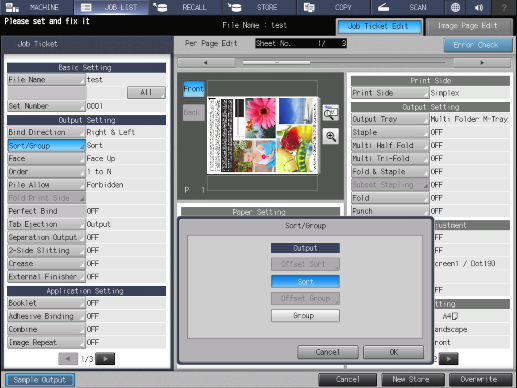
Task: Click the Error Check button
Action: 478,45
